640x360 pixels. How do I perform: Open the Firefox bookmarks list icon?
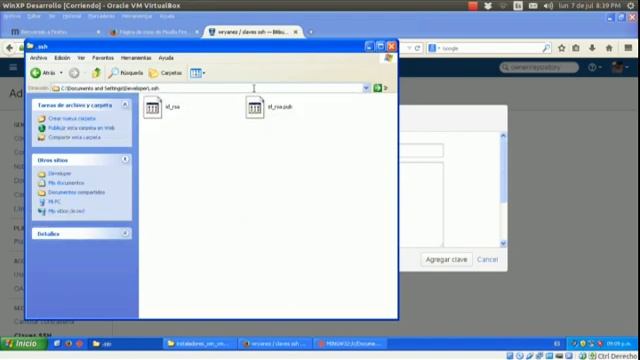click(576, 48)
